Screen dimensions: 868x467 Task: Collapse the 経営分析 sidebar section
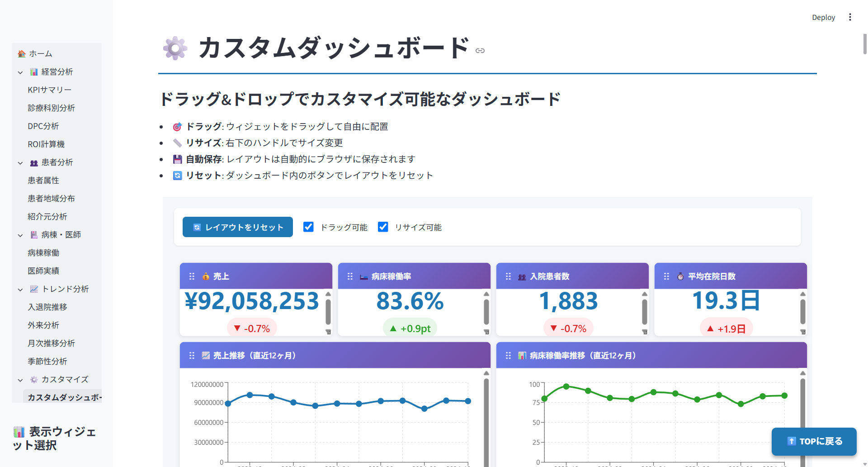[20, 72]
